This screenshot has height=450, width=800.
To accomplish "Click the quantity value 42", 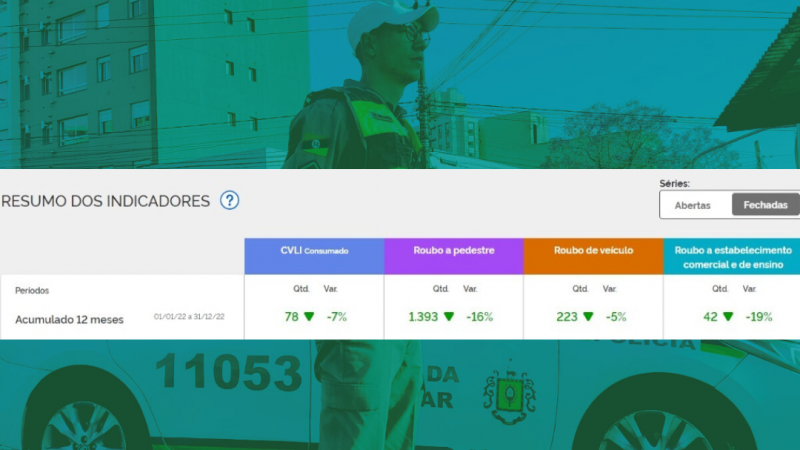I will point(710,317).
